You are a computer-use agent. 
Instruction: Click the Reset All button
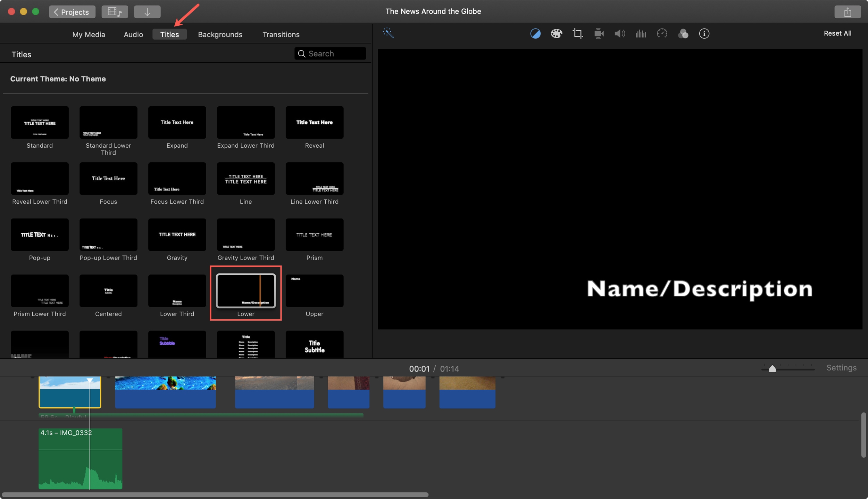pyautogui.click(x=837, y=33)
